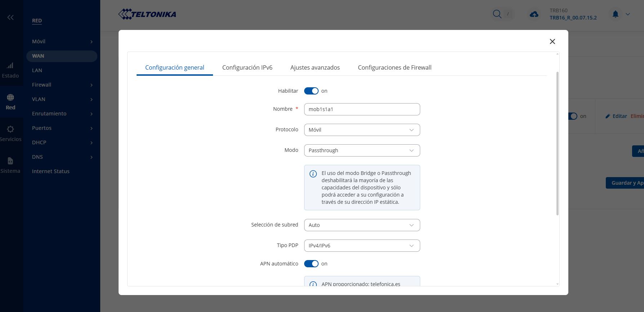The image size is (644, 312).
Task: Open notifications bell icon
Action: (x=615, y=14)
